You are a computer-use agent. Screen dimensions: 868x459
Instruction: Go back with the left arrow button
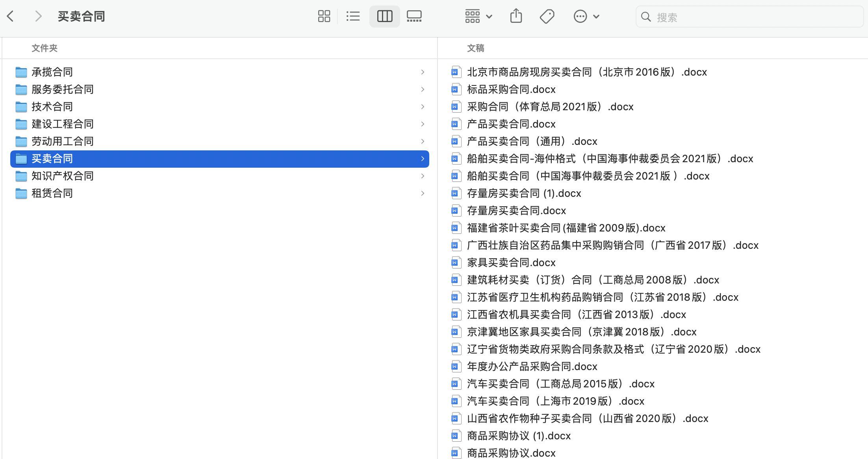pos(11,16)
